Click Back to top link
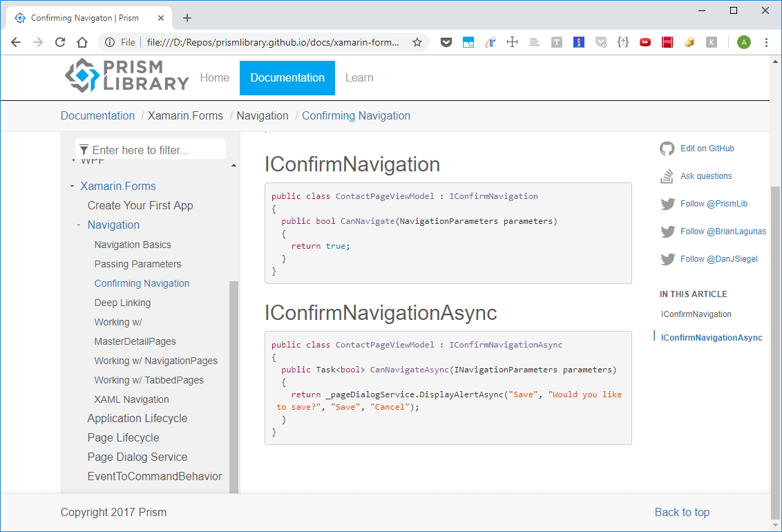 [682, 513]
